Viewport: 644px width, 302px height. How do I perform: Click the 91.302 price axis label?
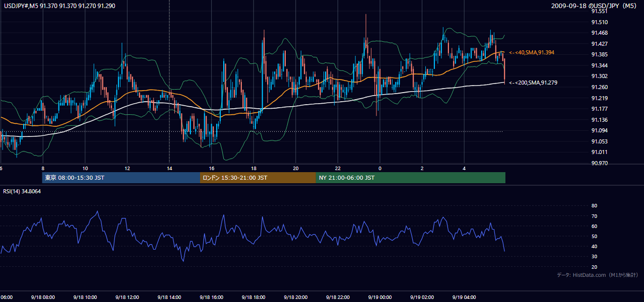[x=599, y=76]
